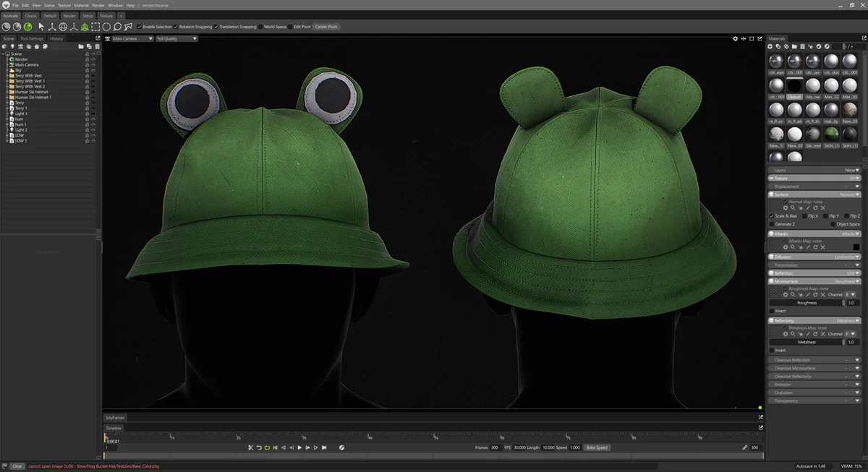This screenshot has width=868, height=472.
Task: Select the lasso selection tool
Action: (x=117, y=27)
